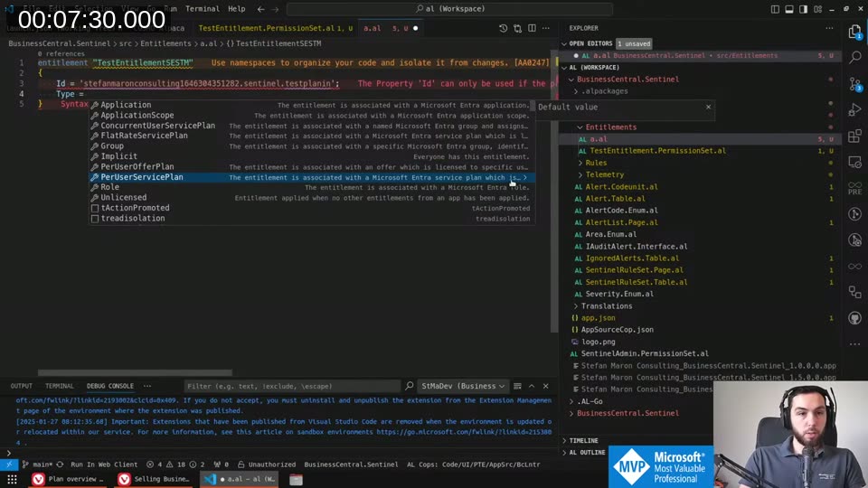Open customize layout icon

(x=817, y=9)
